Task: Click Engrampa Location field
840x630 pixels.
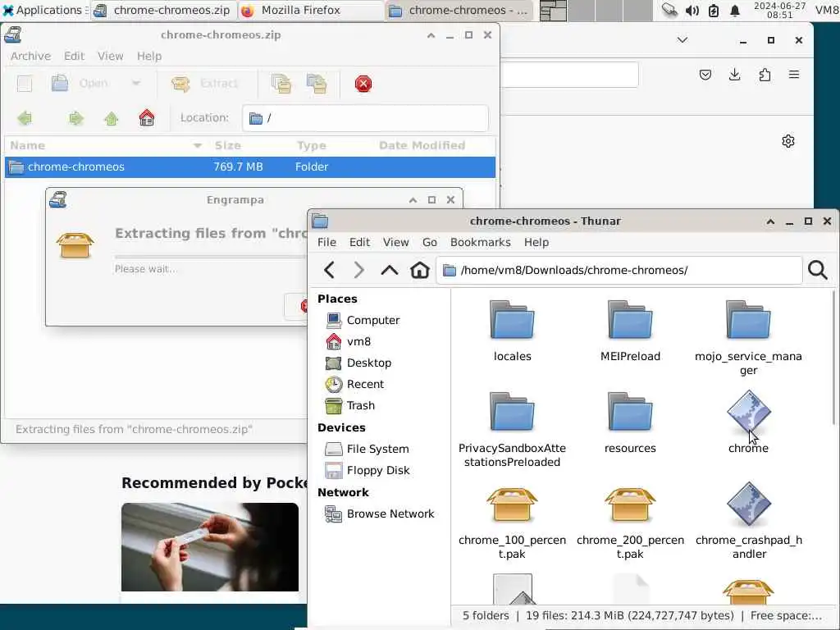Action: [365, 118]
